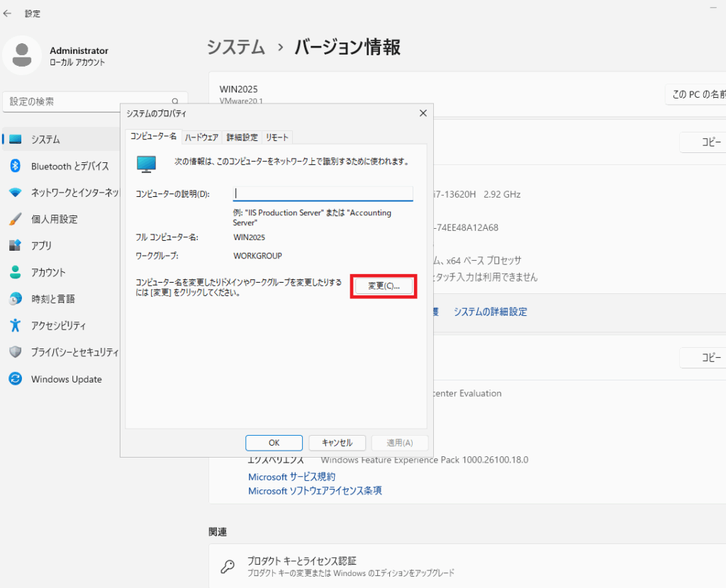Click the personalization paintbrush icon
The width and height of the screenshot is (726, 588).
(16, 219)
